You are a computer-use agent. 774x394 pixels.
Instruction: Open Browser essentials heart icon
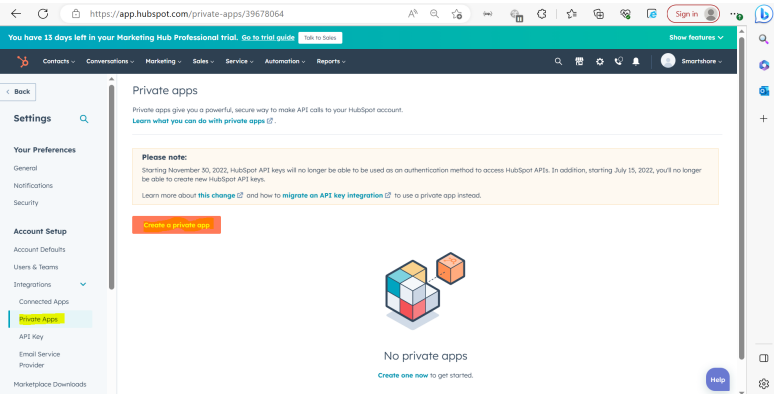point(625,14)
